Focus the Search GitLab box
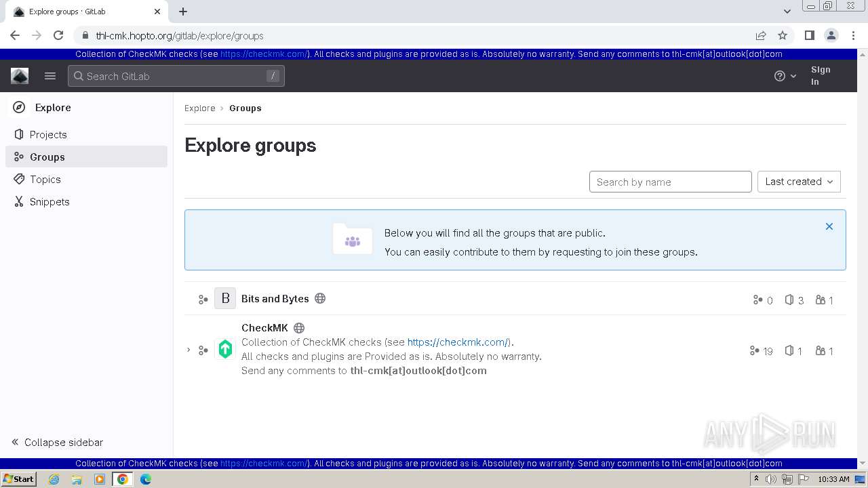This screenshot has height=488, width=868. coord(176,76)
